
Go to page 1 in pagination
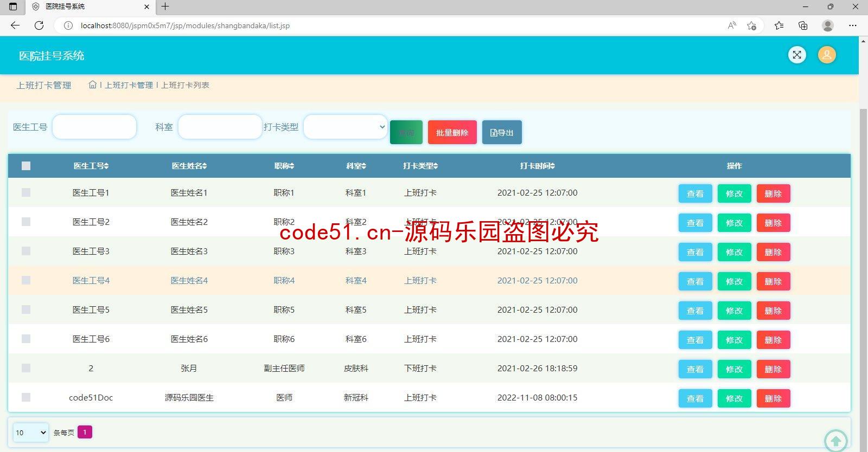click(85, 432)
